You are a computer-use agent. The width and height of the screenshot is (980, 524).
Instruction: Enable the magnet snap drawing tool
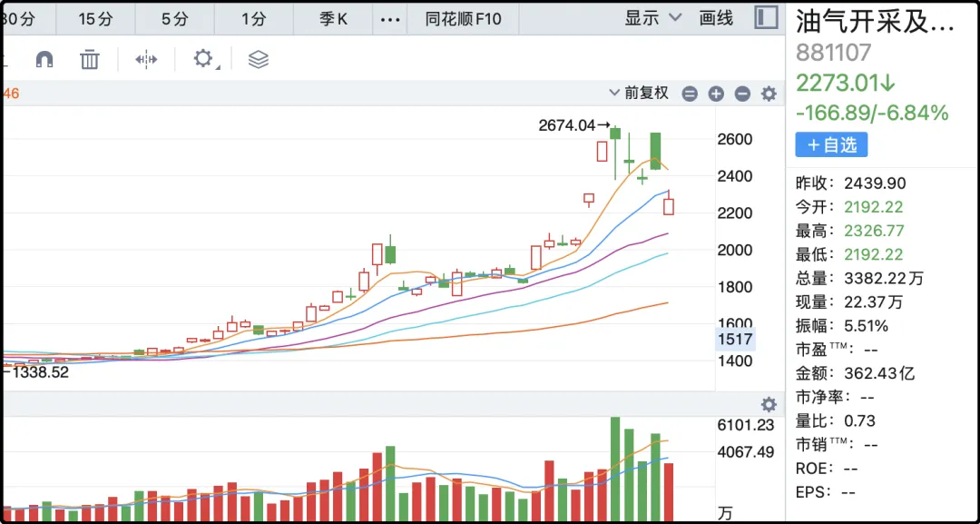tap(44, 60)
